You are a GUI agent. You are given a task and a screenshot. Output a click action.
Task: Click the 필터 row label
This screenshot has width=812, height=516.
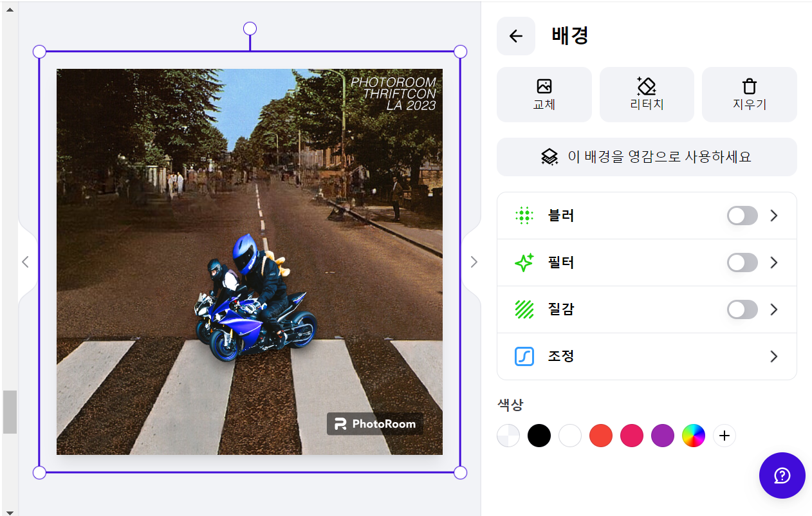click(561, 263)
